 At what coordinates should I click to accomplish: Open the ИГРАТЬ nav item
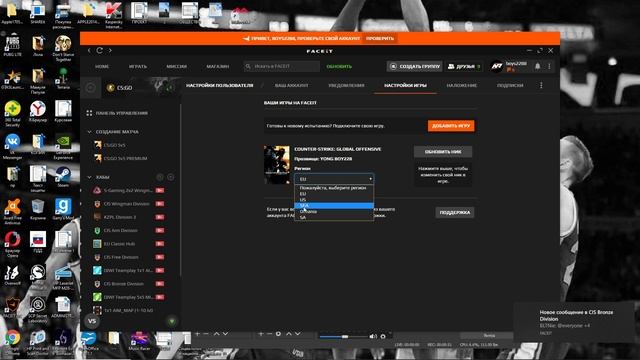[138, 67]
